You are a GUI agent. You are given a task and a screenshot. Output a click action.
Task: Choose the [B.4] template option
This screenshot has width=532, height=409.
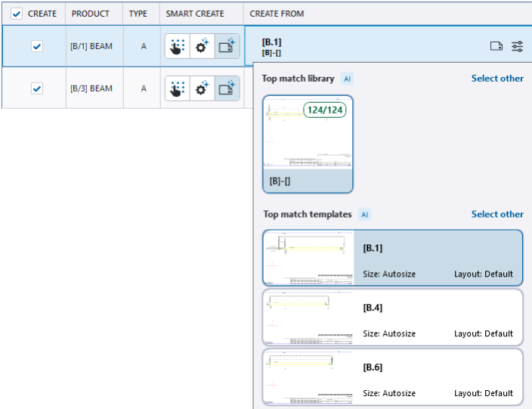[x=393, y=318]
